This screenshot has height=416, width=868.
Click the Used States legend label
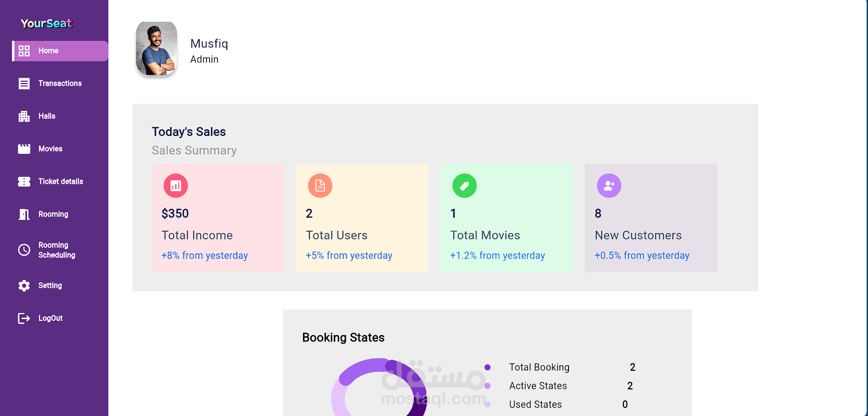click(535, 405)
